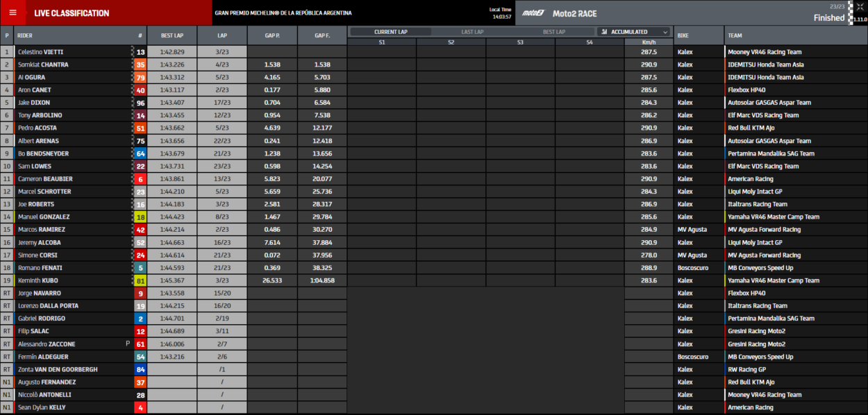Image resolution: width=868 pixels, height=415 pixels.
Task: Click the Moto2 logo
Action: tap(534, 13)
